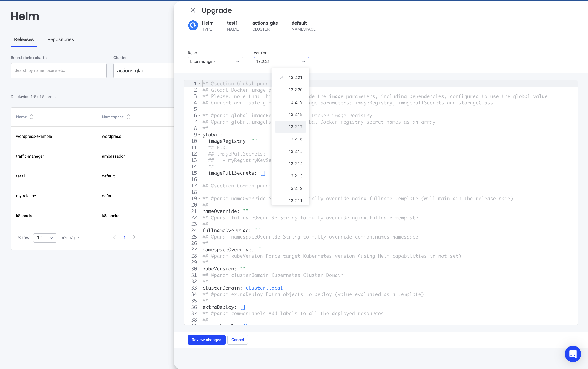Click the Helm logo icon in Upgrade header
This screenshot has width=588, height=369.
point(193,25)
